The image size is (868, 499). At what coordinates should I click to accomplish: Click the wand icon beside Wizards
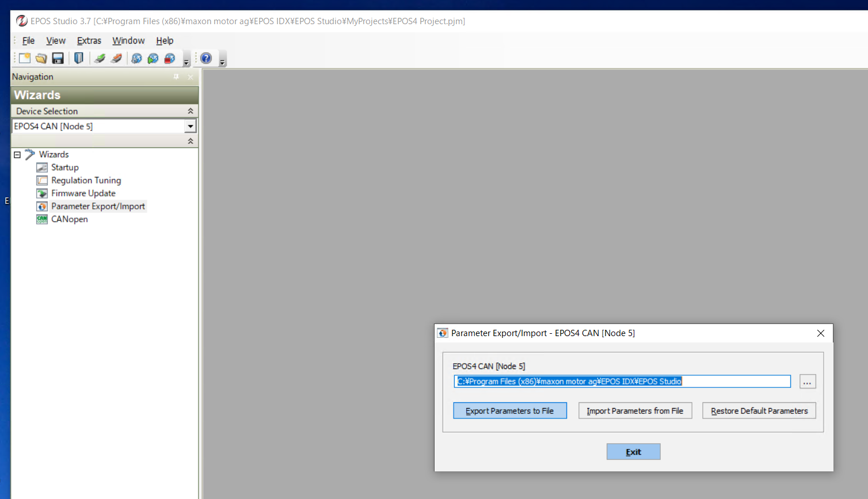(30, 154)
